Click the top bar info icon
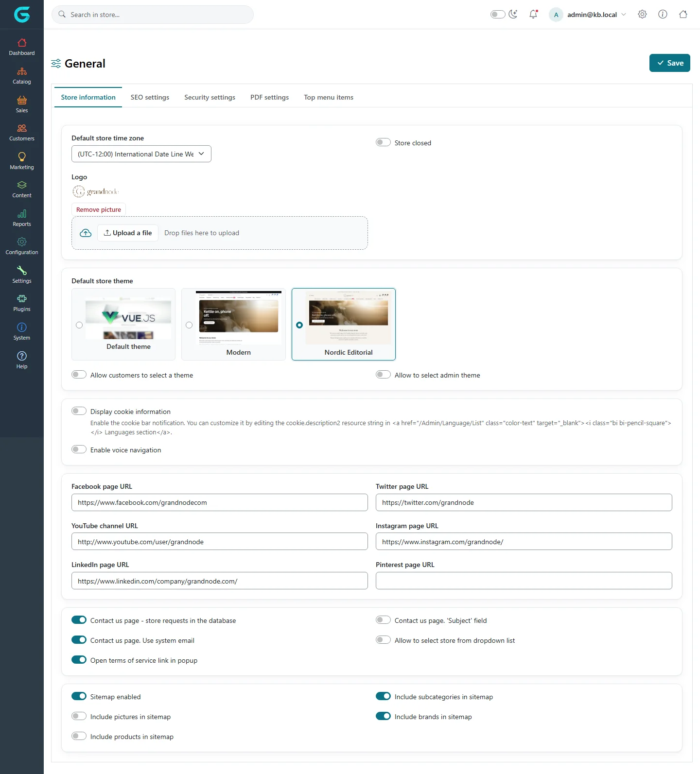This screenshot has height=774, width=700. (663, 14)
